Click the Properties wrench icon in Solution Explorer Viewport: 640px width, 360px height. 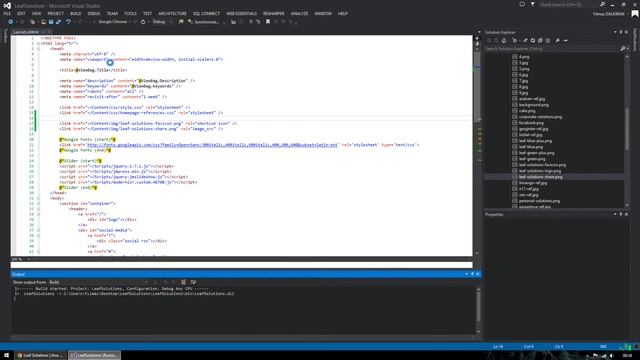tap(558, 40)
